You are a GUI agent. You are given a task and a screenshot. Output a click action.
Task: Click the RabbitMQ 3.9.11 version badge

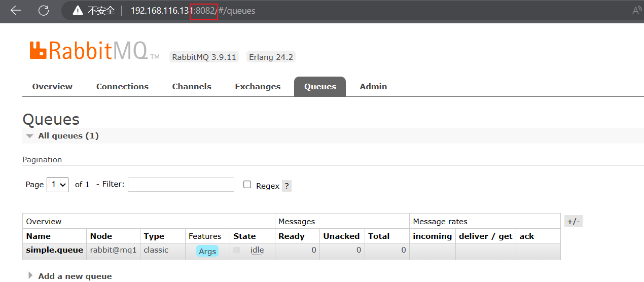click(x=204, y=57)
